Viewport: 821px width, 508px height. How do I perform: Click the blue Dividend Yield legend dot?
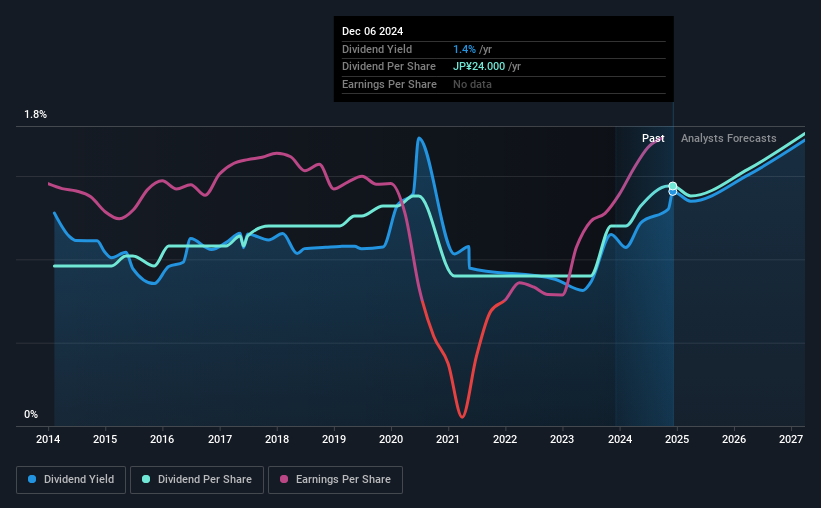(x=32, y=479)
